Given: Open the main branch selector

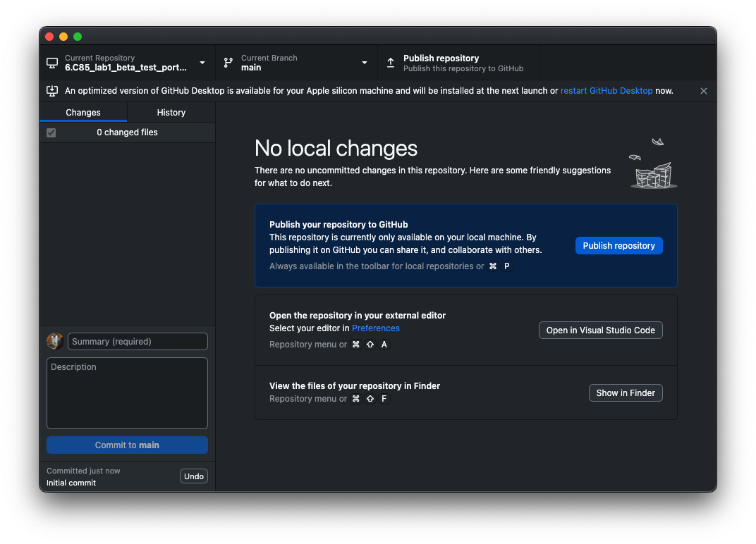Looking at the screenshot, I should 296,63.
